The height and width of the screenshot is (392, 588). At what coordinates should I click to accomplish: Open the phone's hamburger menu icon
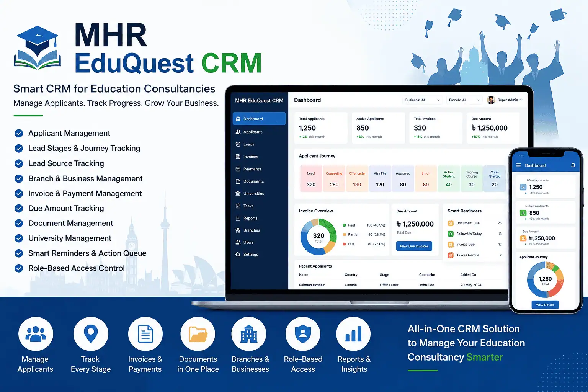[518, 165]
